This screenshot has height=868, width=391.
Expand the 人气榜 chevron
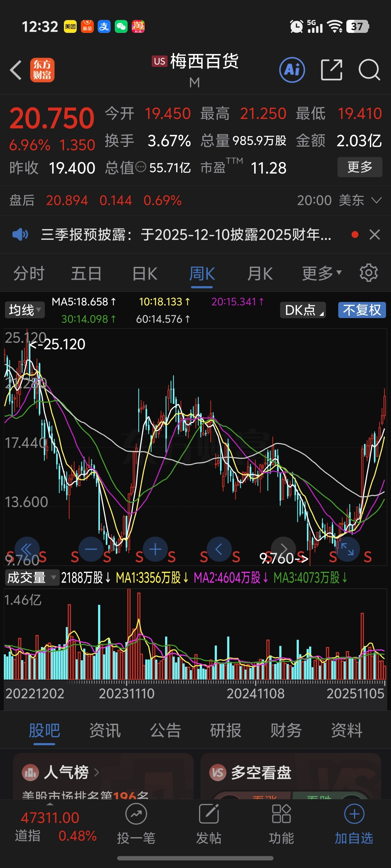97,772
